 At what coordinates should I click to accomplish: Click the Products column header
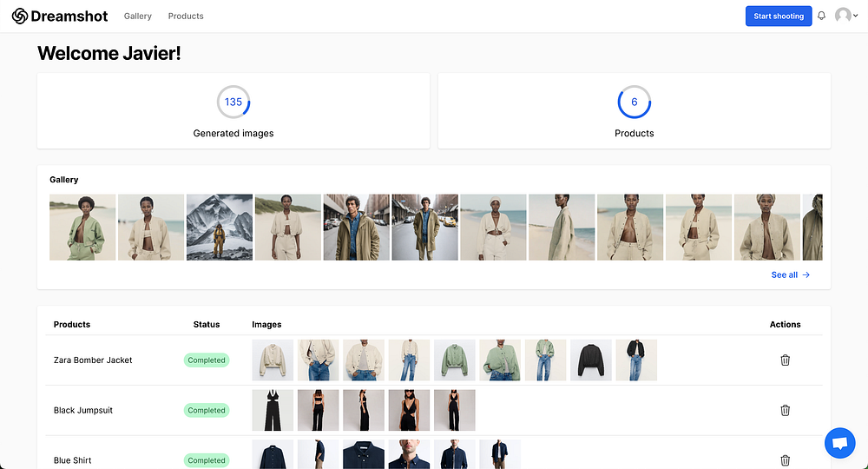[72, 325]
